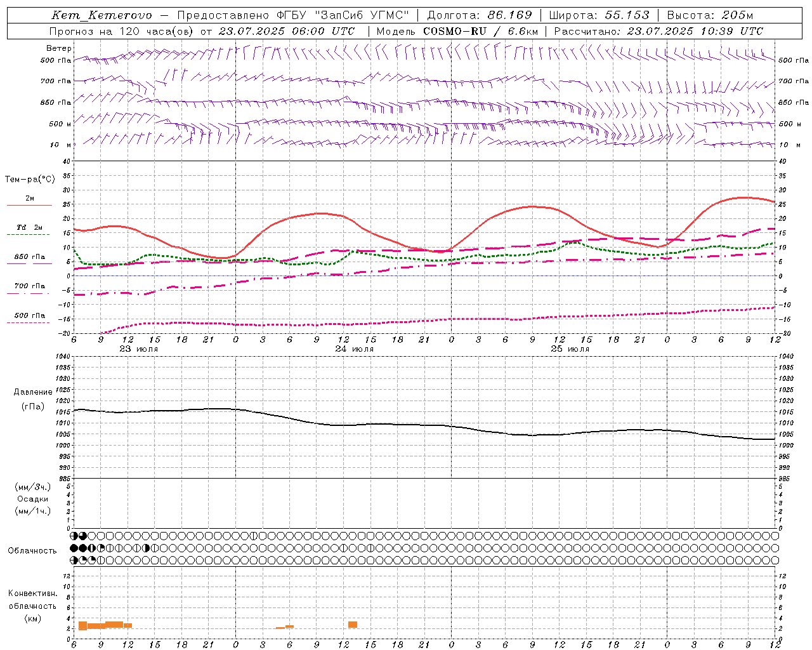Select the forecast start time 23.07.2025 06:00 UTC
Image resolution: width=812 pixels, height=650 pixels.
click(286, 31)
